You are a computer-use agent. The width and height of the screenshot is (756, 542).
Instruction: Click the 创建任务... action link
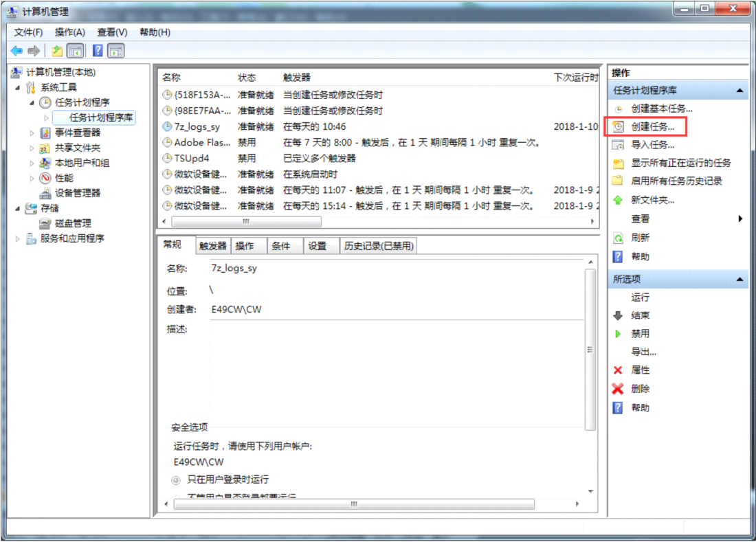(653, 126)
